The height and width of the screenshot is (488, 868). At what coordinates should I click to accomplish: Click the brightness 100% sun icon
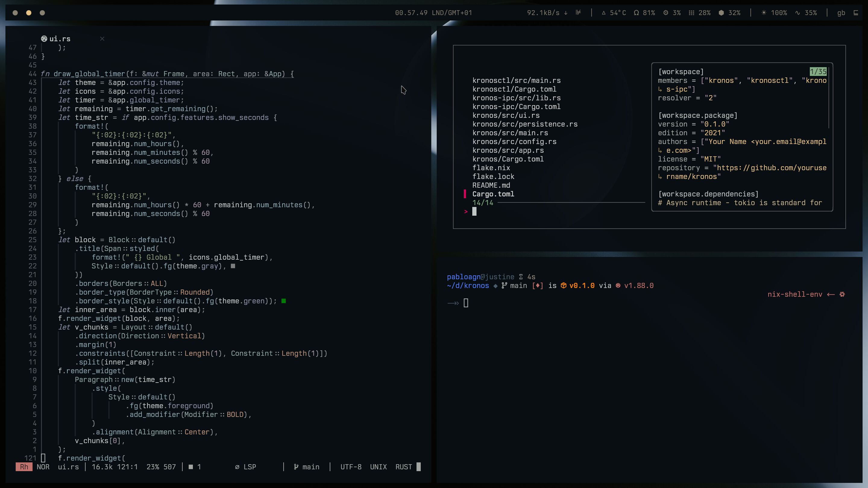pyautogui.click(x=764, y=13)
